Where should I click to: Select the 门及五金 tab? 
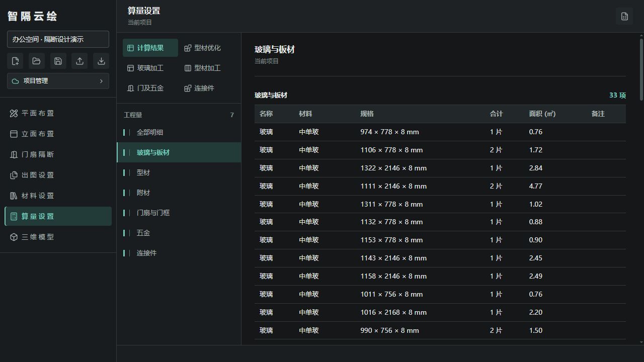150,88
